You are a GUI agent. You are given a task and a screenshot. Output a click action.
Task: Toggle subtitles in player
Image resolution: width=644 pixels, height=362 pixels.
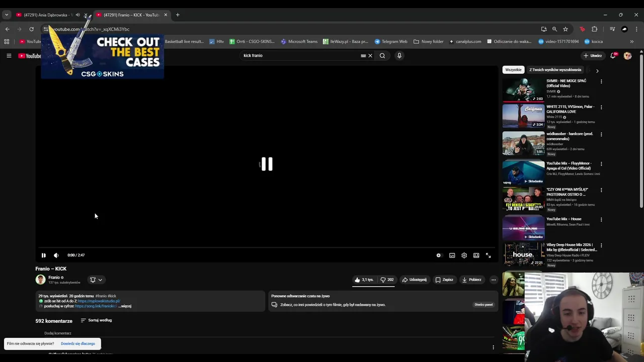coord(452,255)
